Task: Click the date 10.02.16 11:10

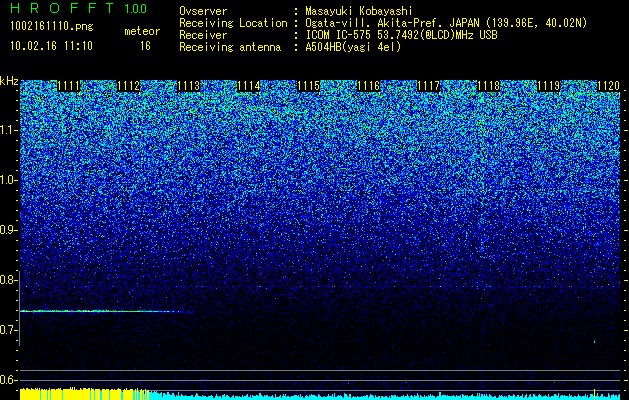Action: (51, 46)
